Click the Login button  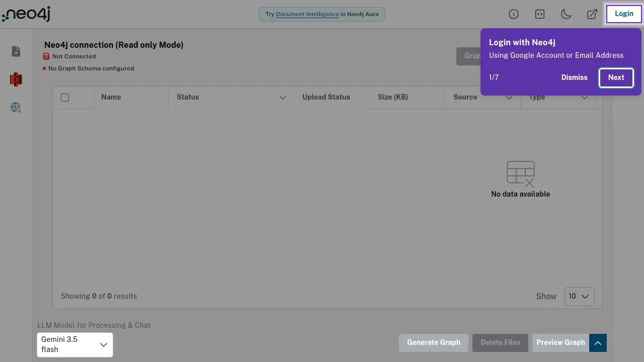624,14
